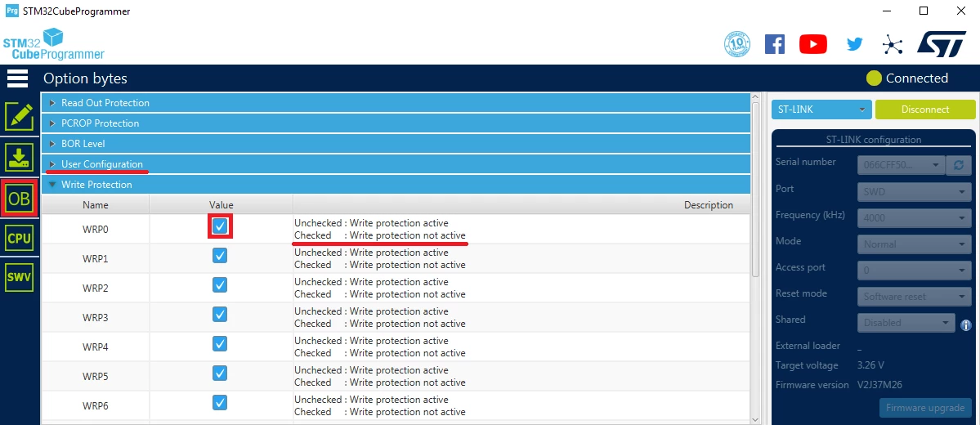Minimize the STM32CubeProgrammer window
The height and width of the screenshot is (425, 980).
[886, 11]
